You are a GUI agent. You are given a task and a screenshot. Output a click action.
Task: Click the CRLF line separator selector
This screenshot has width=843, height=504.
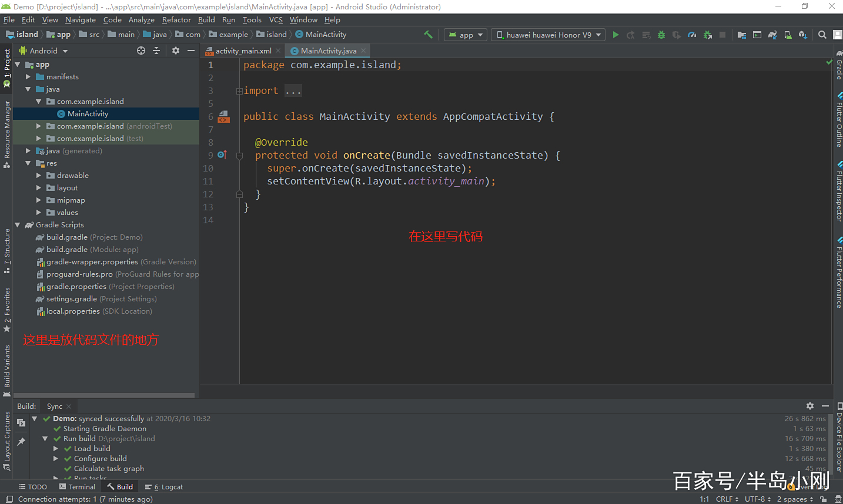(x=727, y=499)
